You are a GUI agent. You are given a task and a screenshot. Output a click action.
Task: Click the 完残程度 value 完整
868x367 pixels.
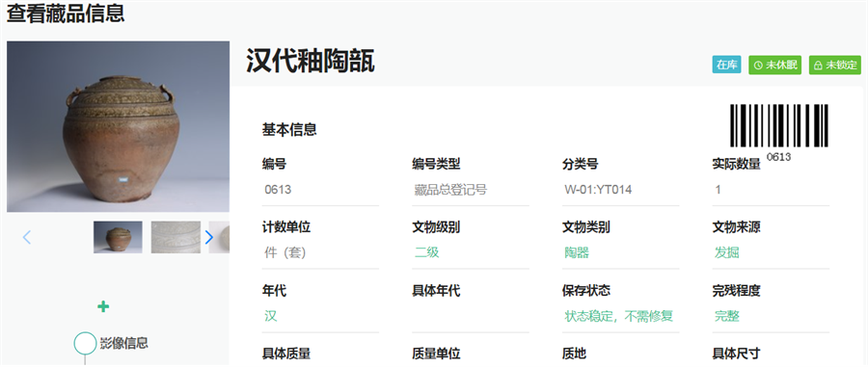pos(727,316)
